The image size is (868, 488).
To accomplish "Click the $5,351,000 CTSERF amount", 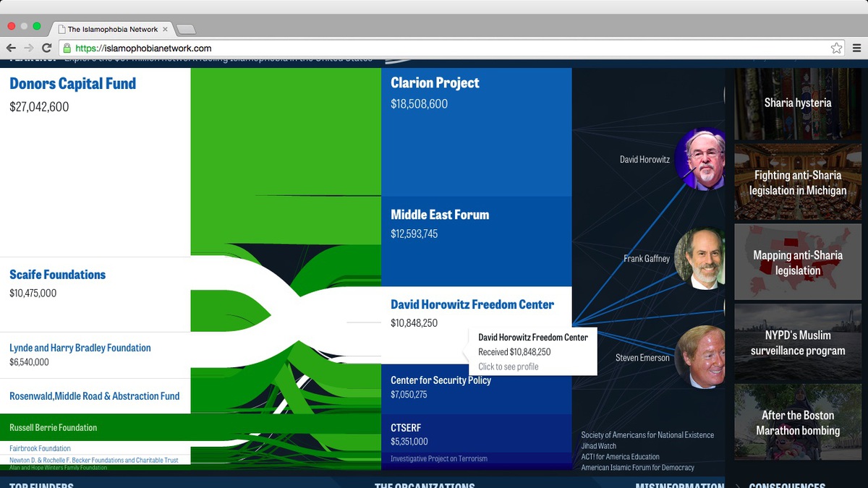I will [x=409, y=442].
